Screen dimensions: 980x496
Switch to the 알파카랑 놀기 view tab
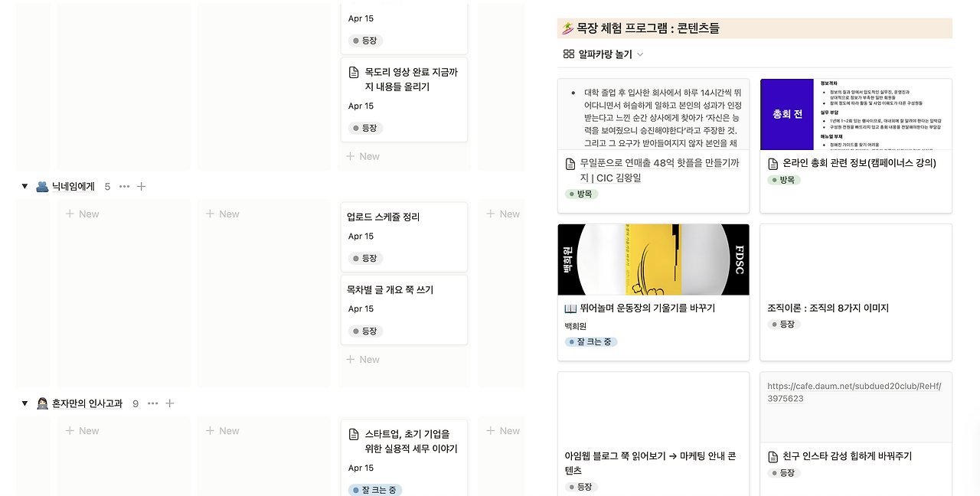pos(603,54)
